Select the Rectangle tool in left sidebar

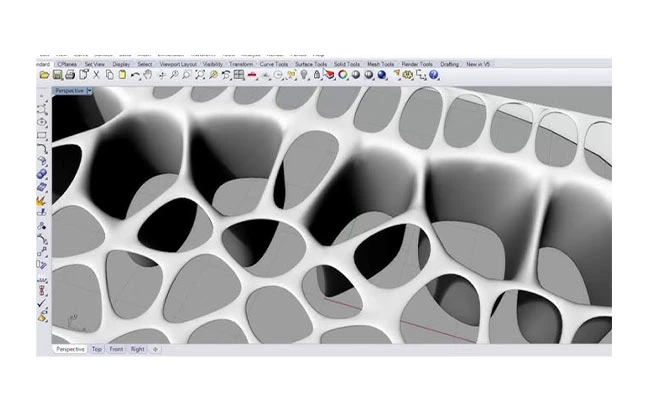(41, 135)
